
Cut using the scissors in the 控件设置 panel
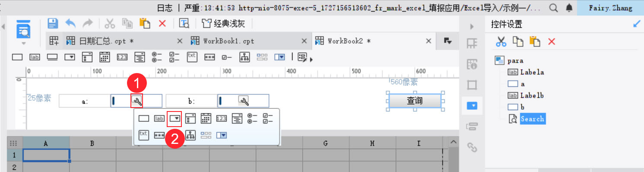[x=501, y=41]
